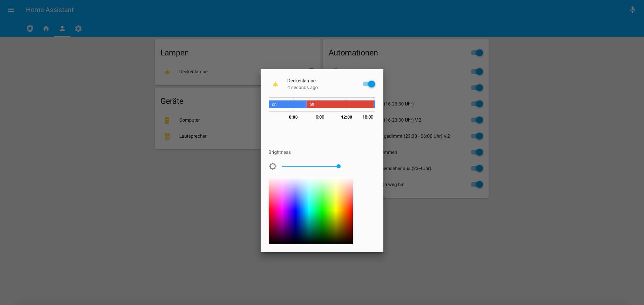Click the Lautsprecher speaker icon
644x305 pixels.
click(167, 136)
